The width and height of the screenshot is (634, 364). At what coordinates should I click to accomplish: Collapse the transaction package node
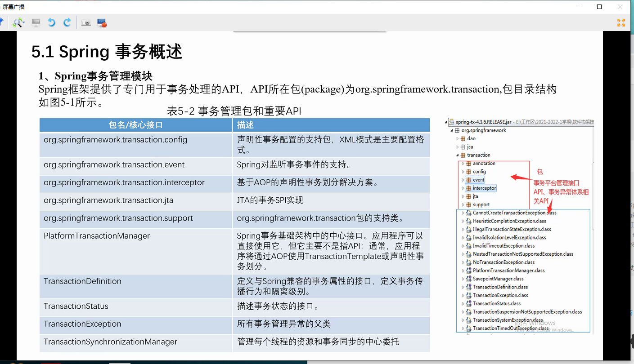coord(458,155)
